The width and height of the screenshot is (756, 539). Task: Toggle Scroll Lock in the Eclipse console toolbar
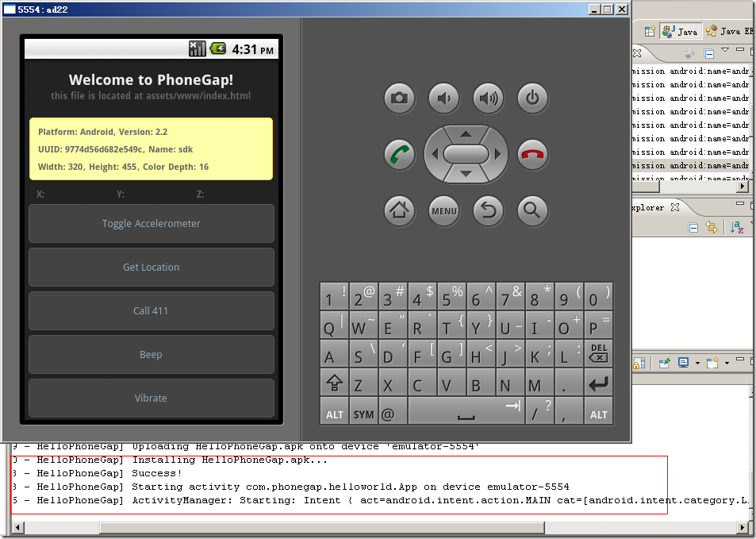point(639,364)
